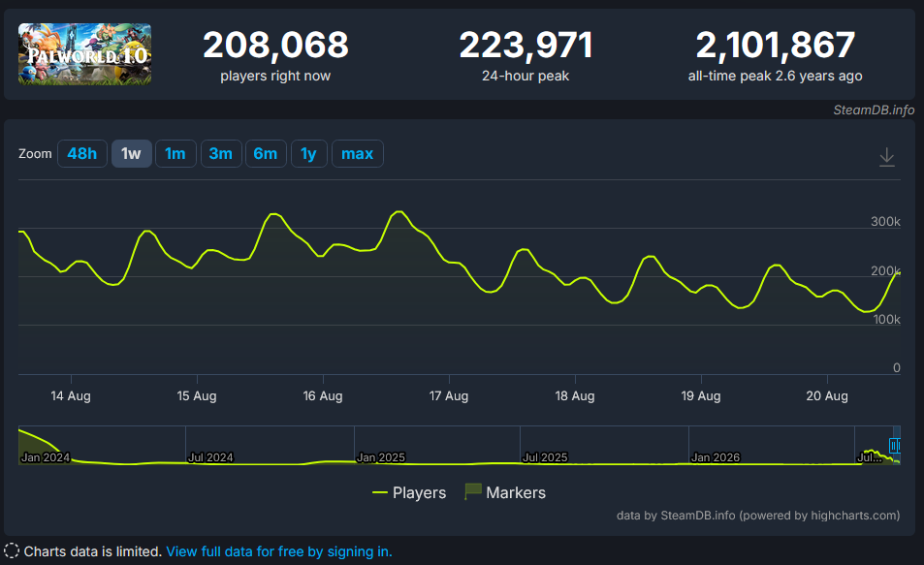The width and height of the screenshot is (924, 565).
Task: Open 'View full data for free by signing in' link
Action: pos(278,551)
